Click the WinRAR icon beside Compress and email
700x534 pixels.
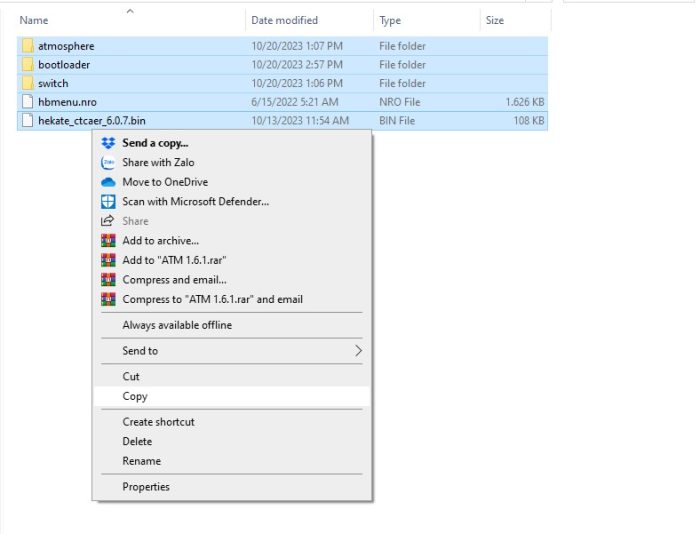click(108, 279)
